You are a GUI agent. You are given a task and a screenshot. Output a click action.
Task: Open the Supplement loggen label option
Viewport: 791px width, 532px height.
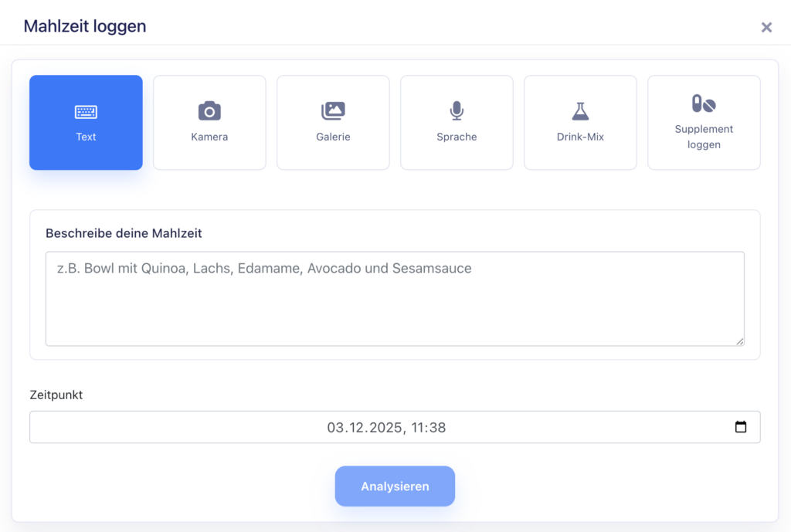[x=704, y=137]
